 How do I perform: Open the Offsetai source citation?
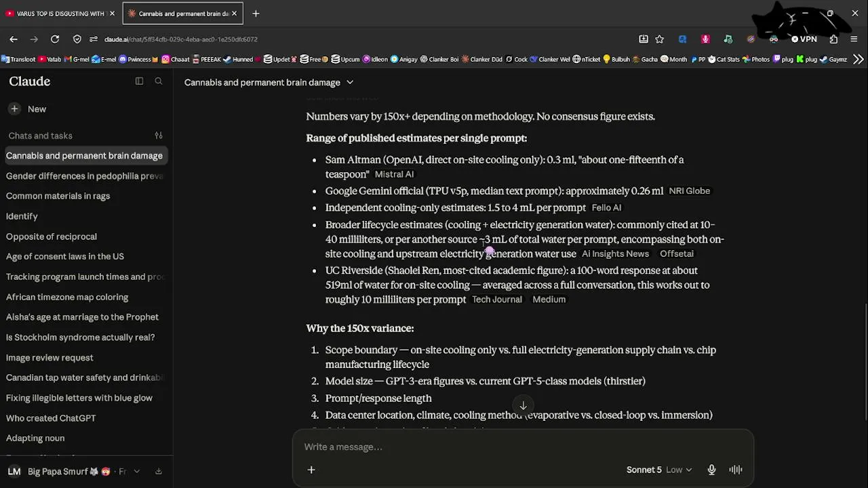pos(677,254)
